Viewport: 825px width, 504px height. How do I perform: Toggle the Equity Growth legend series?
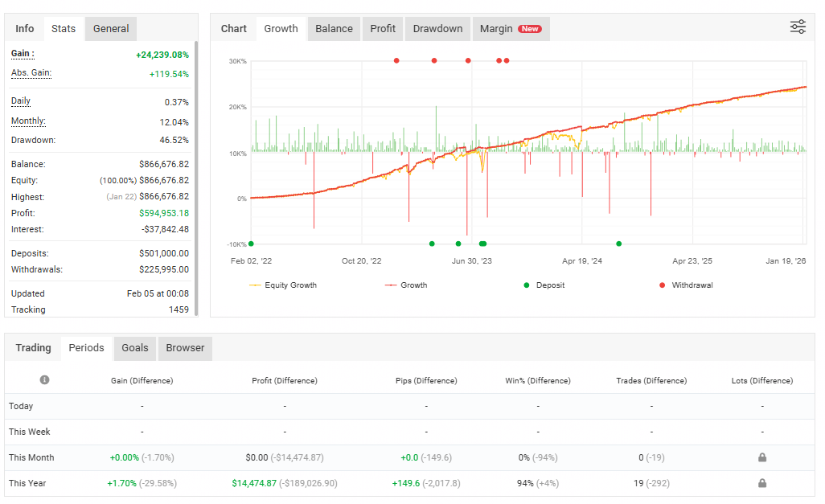click(282, 285)
